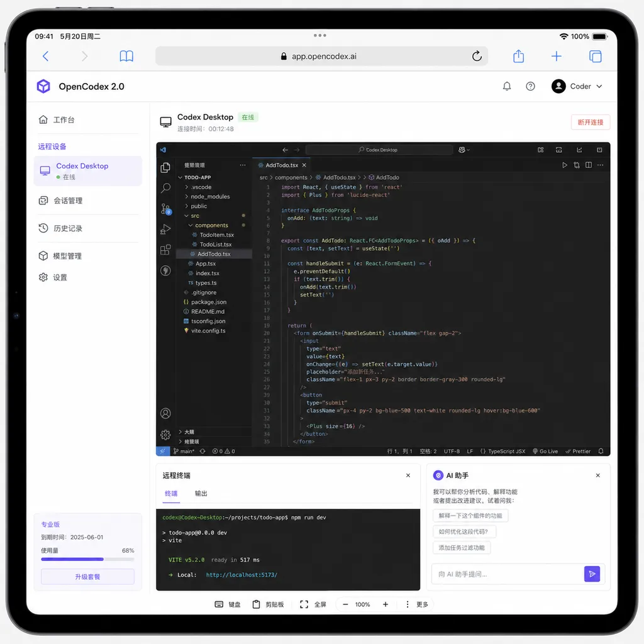Screen dimensions: 644x644
Task: Open VS Code Explorer files icon
Action: click(165, 167)
